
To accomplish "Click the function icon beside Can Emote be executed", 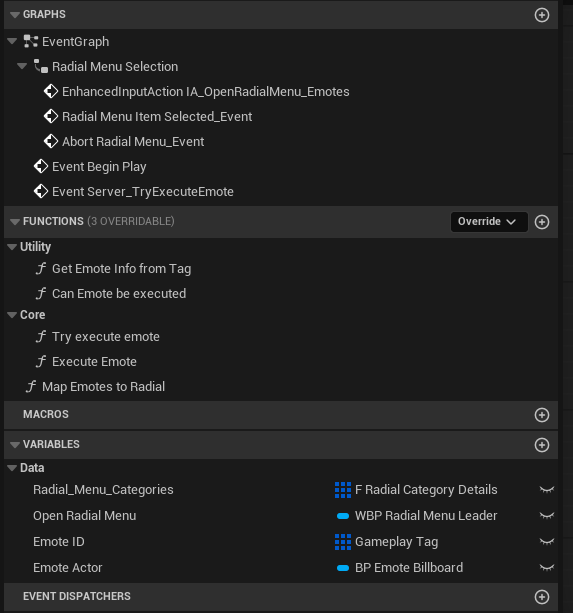I will coord(41,294).
